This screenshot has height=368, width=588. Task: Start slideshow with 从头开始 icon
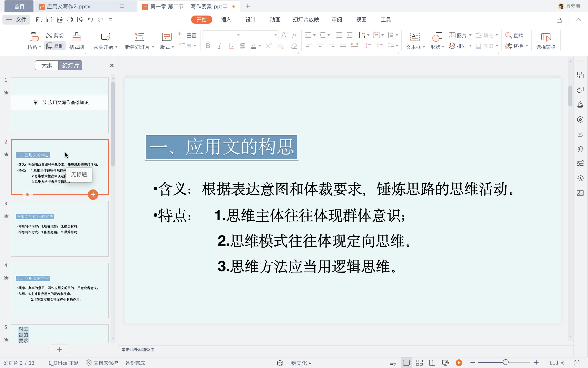click(105, 37)
